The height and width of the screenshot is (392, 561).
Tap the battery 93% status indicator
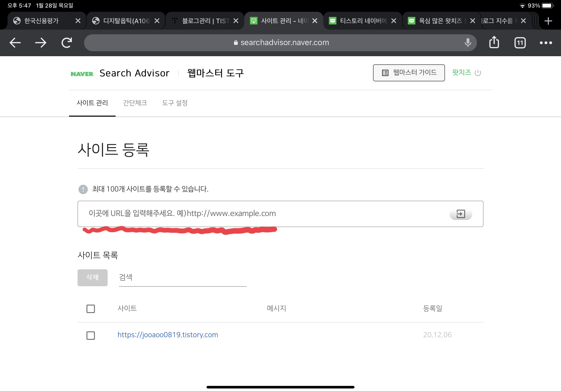click(541, 5)
